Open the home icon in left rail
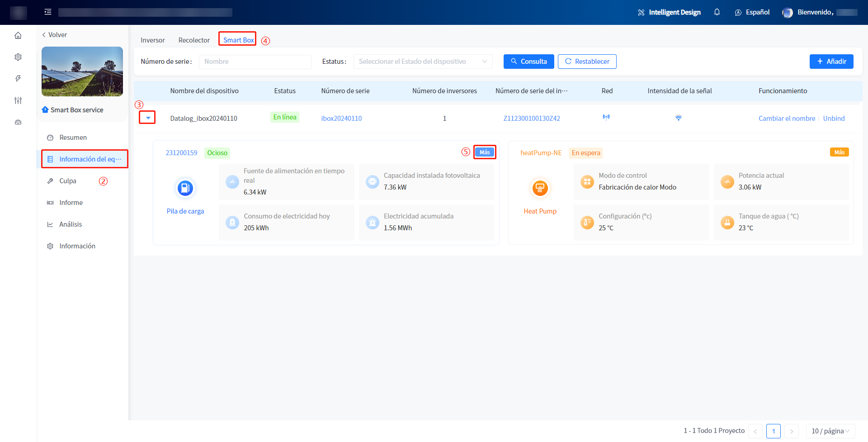This screenshot has width=868, height=442. (18, 35)
